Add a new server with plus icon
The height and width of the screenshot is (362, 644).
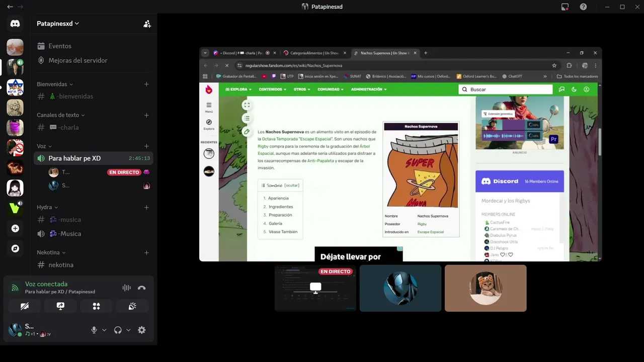(x=15, y=228)
